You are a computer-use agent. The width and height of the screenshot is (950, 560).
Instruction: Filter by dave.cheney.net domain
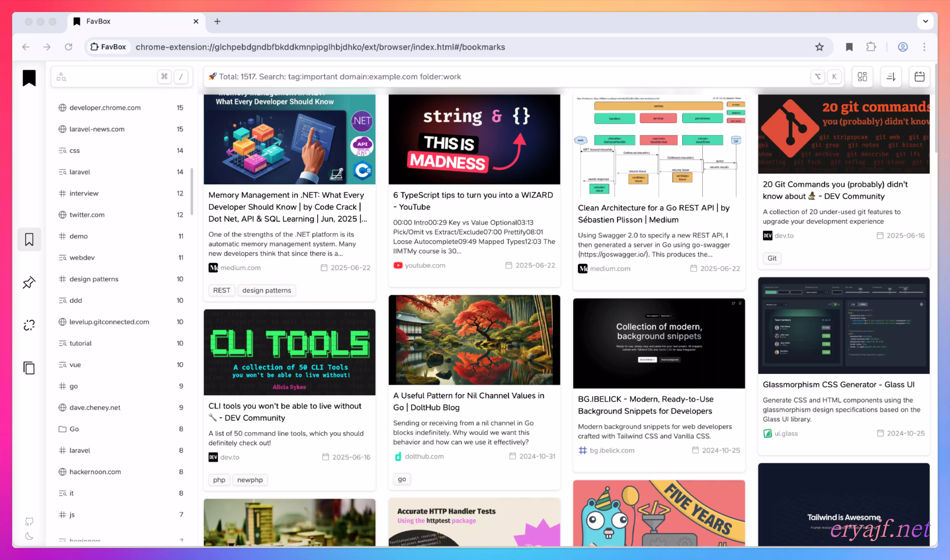pyautogui.click(x=121, y=408)
